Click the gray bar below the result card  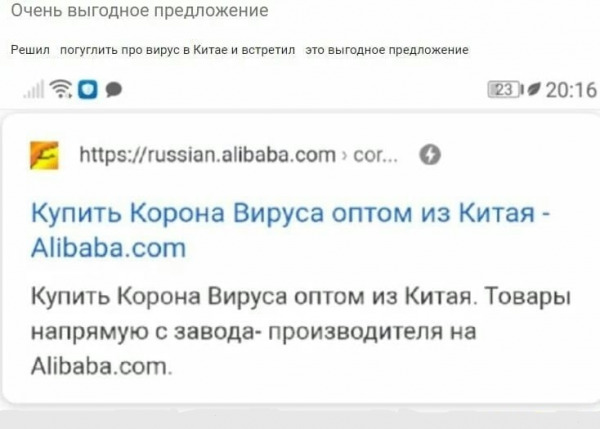click(300, 420)
